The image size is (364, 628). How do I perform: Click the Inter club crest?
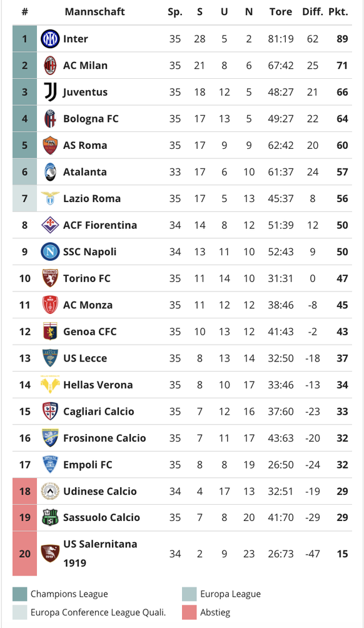tap(50, 39)
